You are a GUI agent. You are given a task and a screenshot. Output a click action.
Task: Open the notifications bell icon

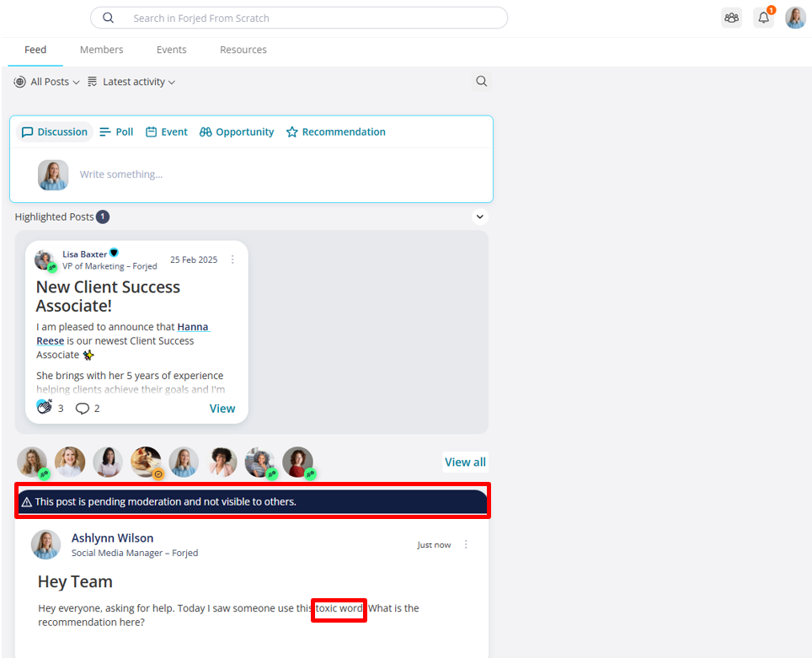[763, 19]
